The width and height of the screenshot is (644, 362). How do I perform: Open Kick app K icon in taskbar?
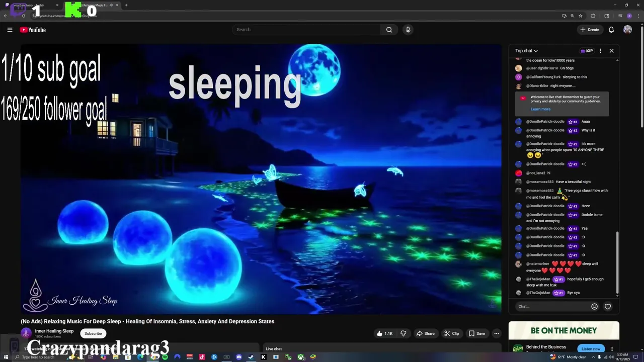pyautogui.click(x=263, y=357)
